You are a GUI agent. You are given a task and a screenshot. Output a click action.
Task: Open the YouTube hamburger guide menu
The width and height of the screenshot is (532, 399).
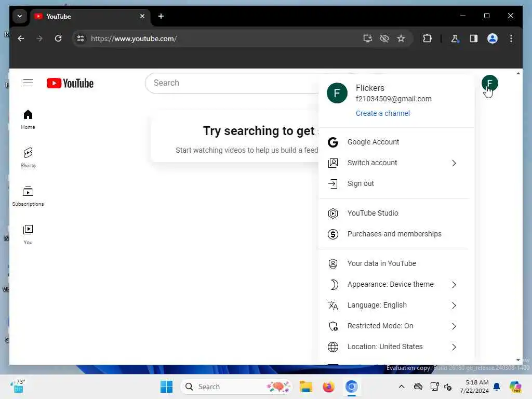tap(28, 83)
